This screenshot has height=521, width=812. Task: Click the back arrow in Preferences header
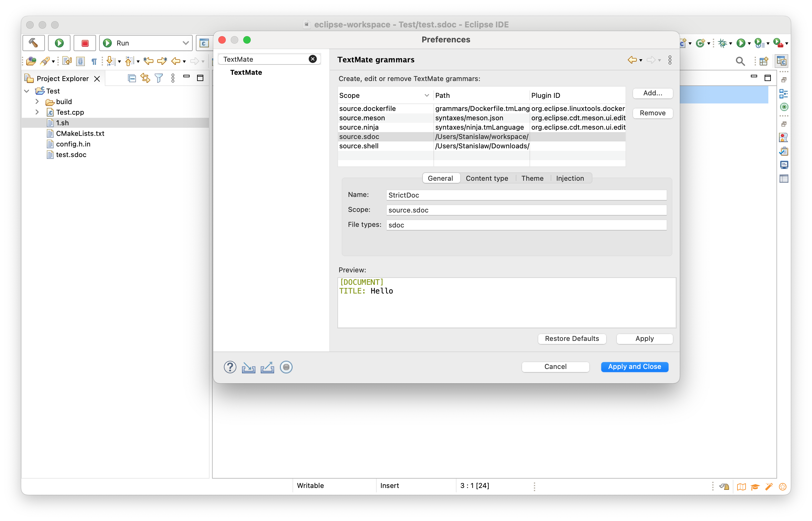[631, 60]
